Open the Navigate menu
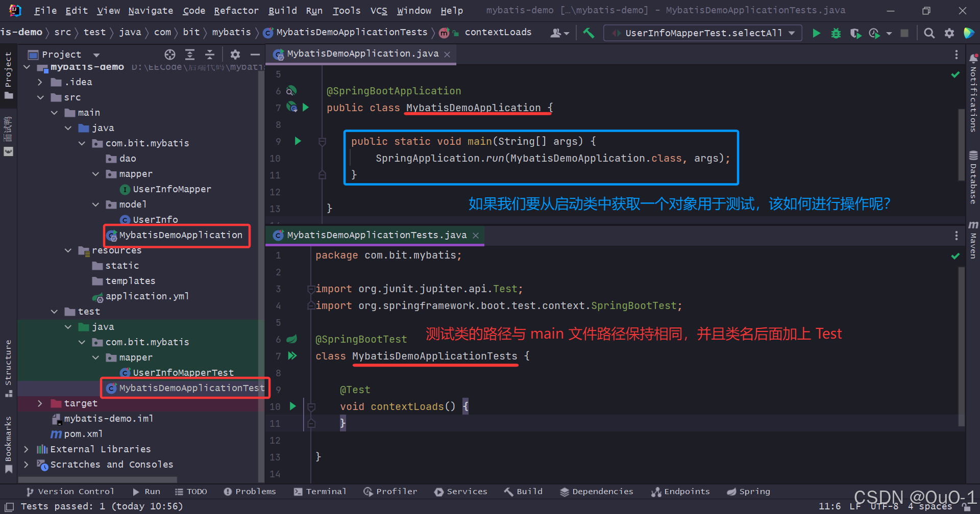This screenshot has width=980, height=514. [x=151, y=11]
